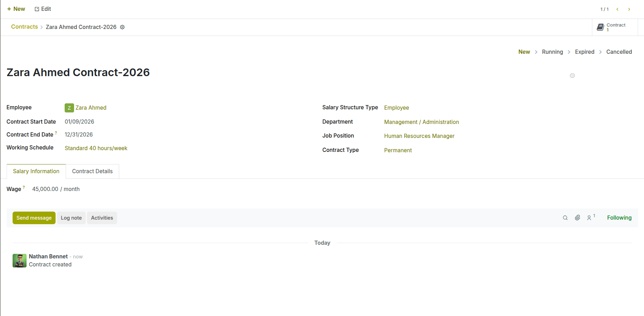Click the attachment paperclip icon in chatter
The width and height of the screenshot is (644, 316).
pos(577,218)
